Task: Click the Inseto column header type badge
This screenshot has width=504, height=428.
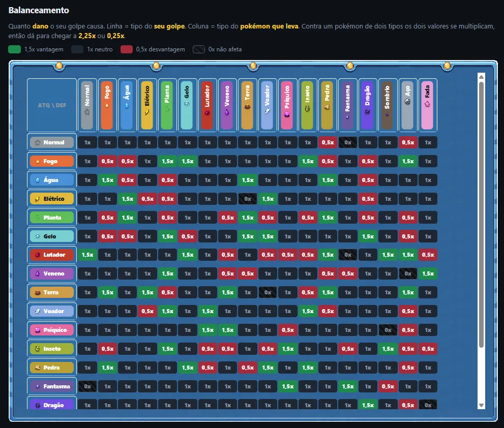Action: pyautogui.click(x=307, y=105)
